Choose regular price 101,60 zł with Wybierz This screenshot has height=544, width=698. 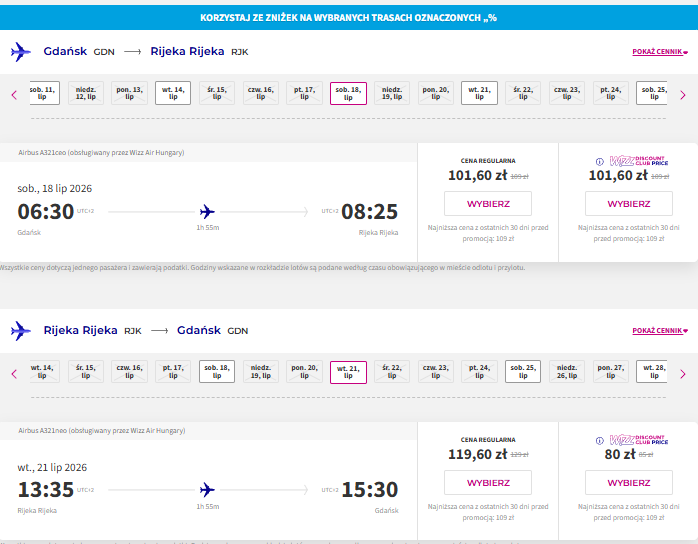point(488,204)
